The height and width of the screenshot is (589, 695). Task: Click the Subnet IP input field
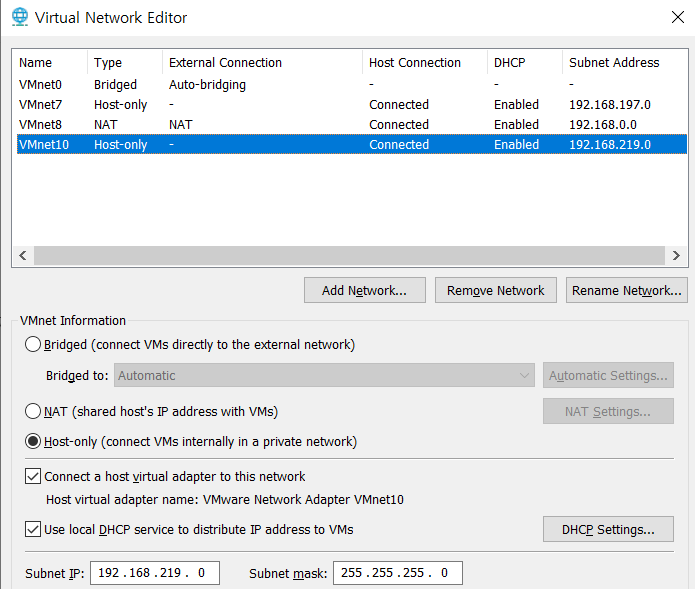point(155,573)
